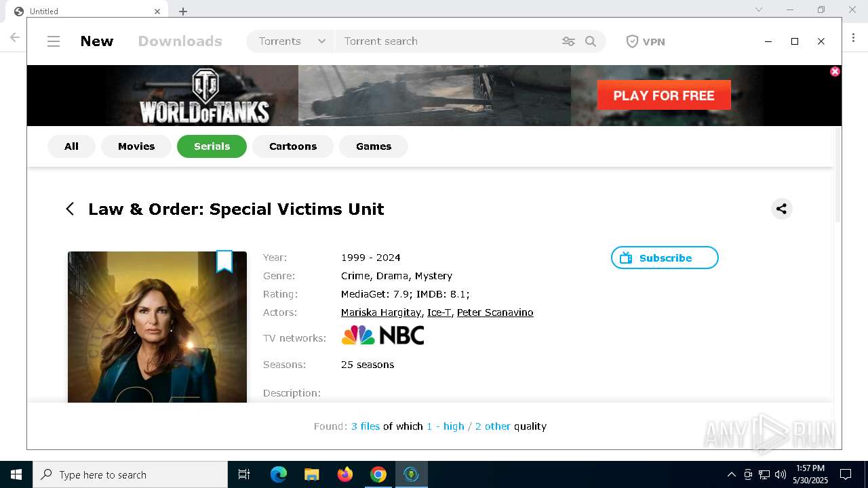This screenshot has height=488, width=868.
Task: Expand the Torrents search type dropdown
Action: coord(292,41)
